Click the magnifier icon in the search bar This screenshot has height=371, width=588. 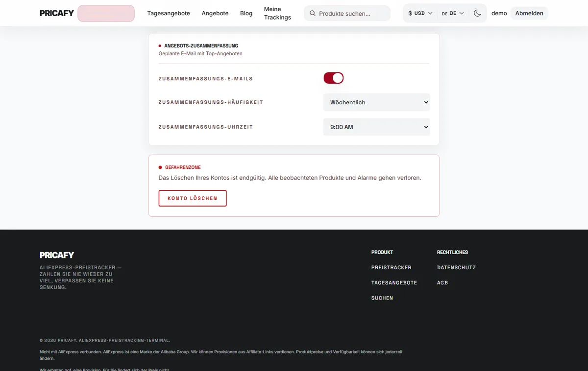click(x=313, y=14)
